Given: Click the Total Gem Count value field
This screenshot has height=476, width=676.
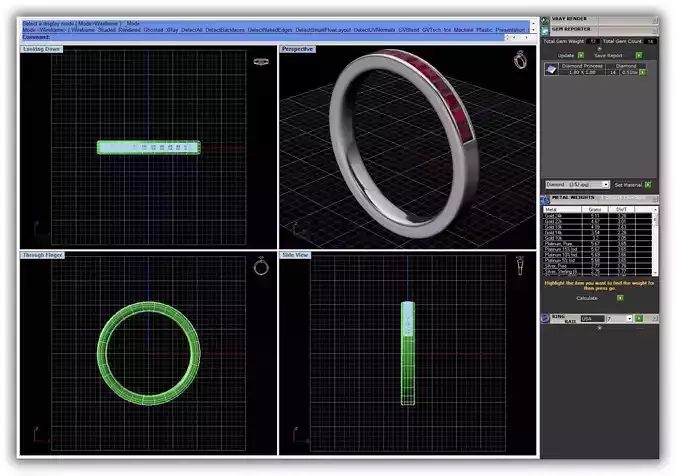Looking at the screenshot, I should (651, 41).
